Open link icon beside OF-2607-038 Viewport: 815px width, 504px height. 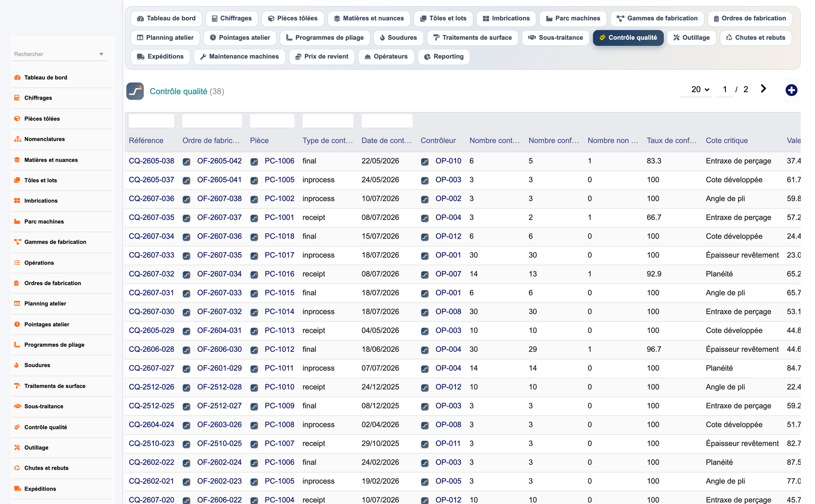[187, 199]
